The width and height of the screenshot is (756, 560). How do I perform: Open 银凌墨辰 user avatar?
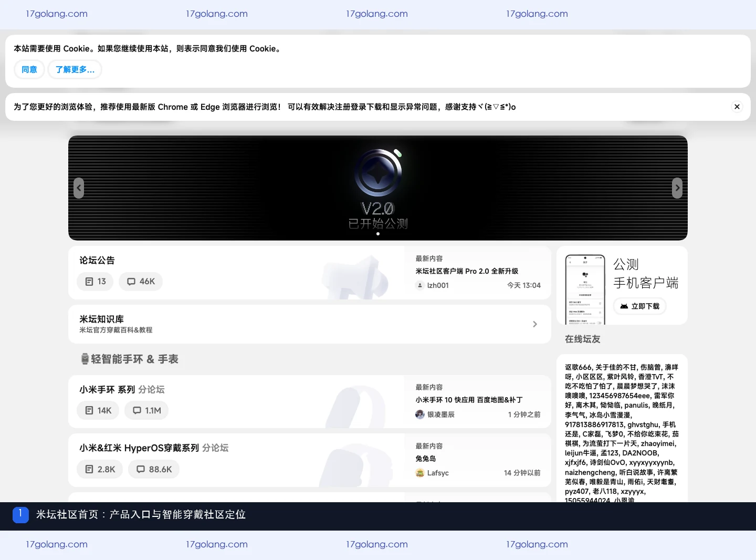coord(420,414)
